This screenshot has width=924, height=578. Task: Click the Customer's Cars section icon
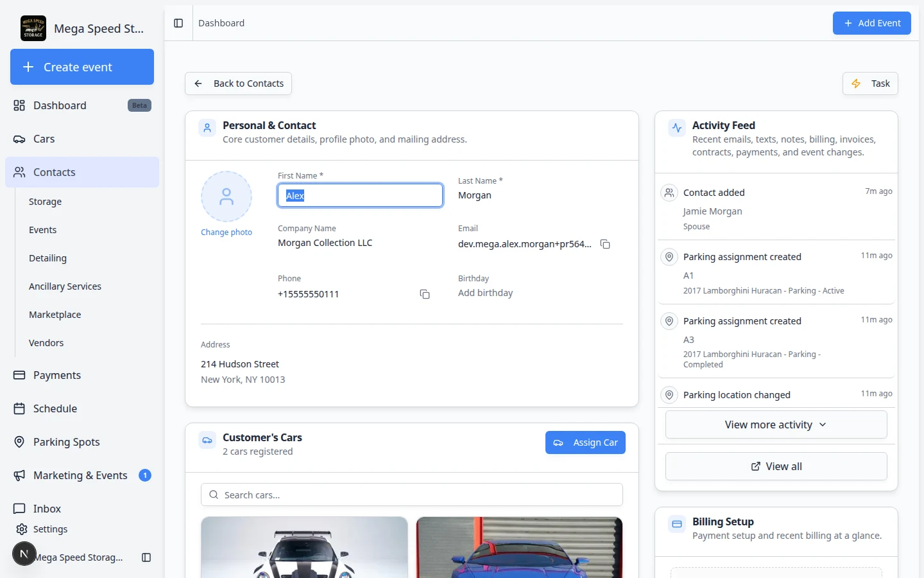tap(207, 440)
